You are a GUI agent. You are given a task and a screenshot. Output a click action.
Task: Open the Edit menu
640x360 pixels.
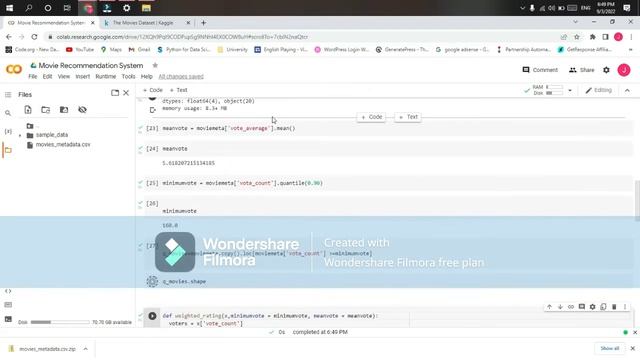(47, 76)
